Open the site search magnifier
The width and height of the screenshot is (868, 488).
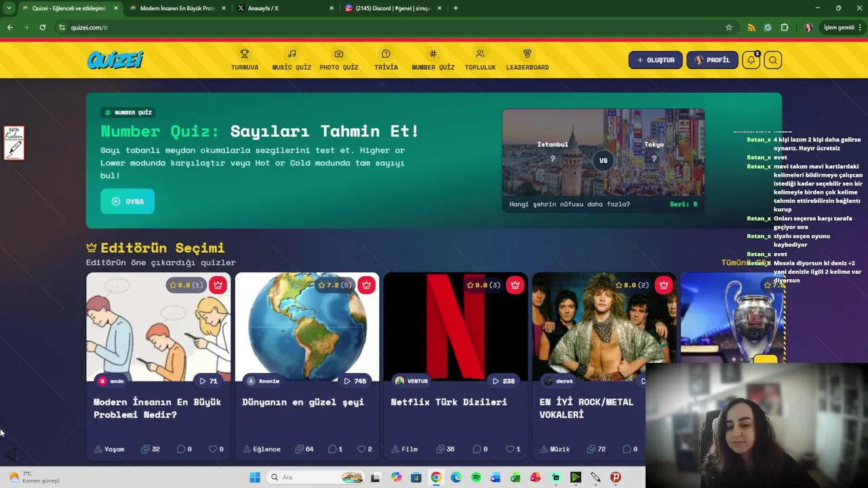click(x=773, y=60)
